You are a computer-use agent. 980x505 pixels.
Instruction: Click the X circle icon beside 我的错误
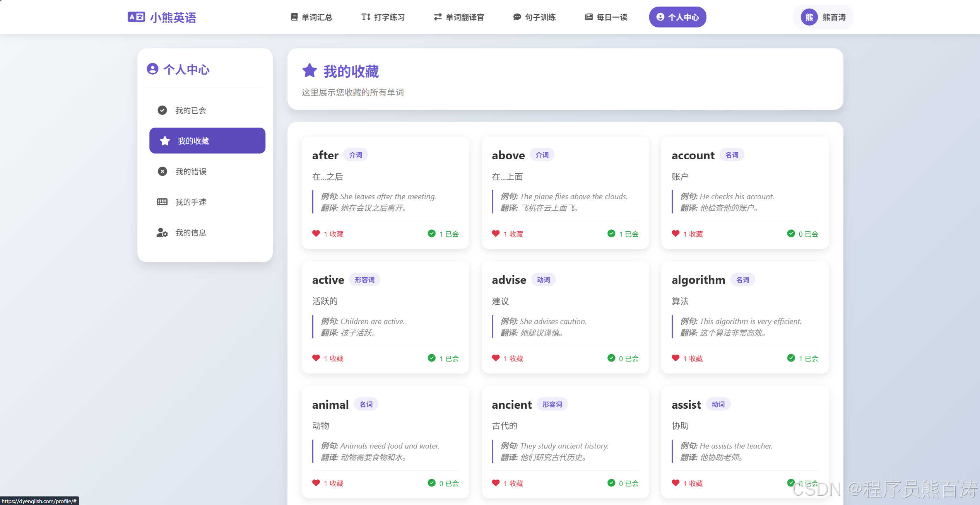point(162,171)
